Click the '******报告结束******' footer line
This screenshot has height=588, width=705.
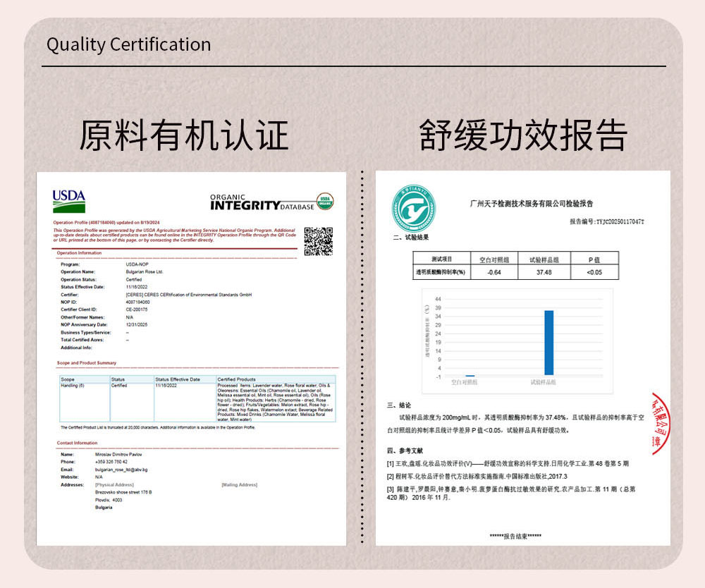point(516,537)
